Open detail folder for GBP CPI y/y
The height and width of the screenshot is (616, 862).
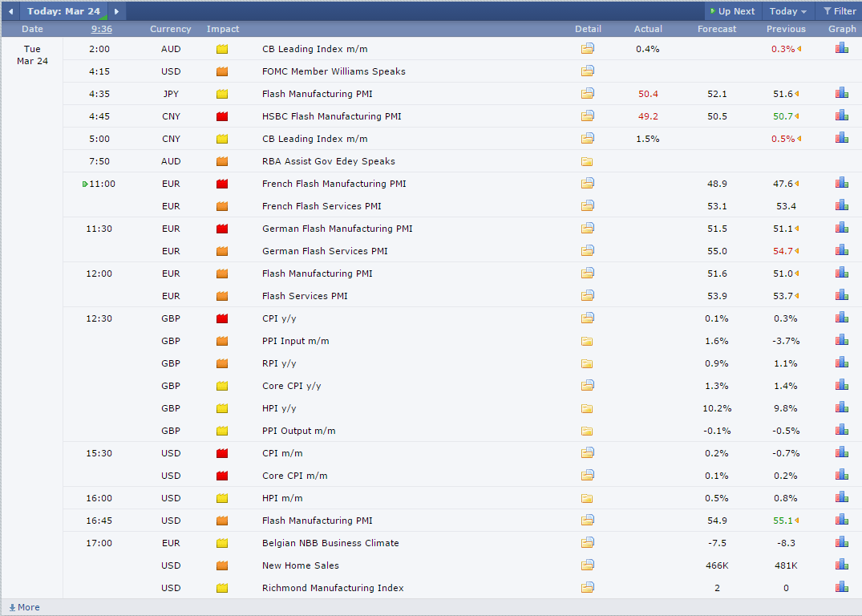[587, 318]
